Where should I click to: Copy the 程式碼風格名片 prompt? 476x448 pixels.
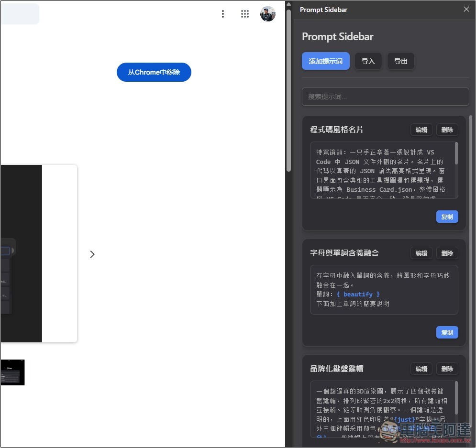[447, 217]
